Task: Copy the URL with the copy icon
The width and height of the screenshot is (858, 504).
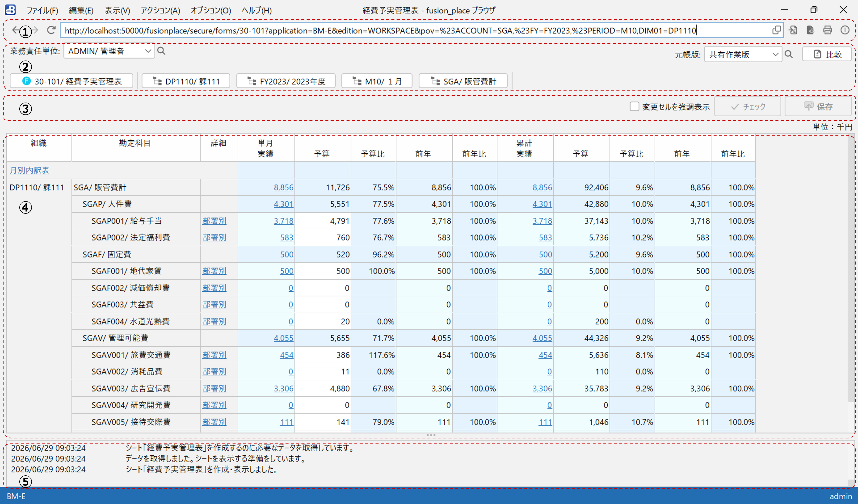Action: point(776,30)
